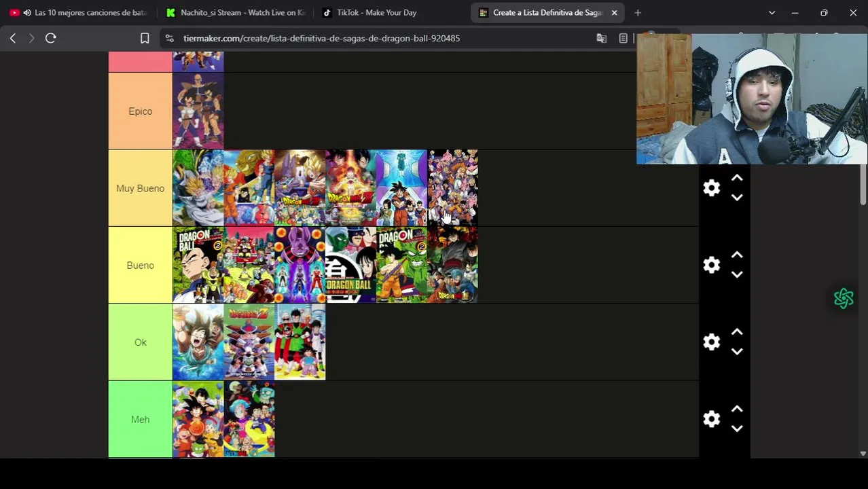Open settings gear for the Ok tier
Image resolution: width=868 pixels, height=489 pixels.
pyautogui.click(x=711, y=342)
